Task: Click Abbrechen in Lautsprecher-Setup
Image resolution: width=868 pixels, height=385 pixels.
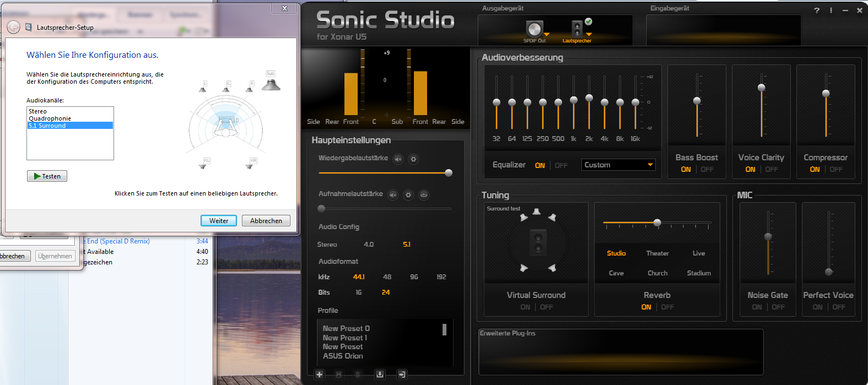Action: pos(266,221)
